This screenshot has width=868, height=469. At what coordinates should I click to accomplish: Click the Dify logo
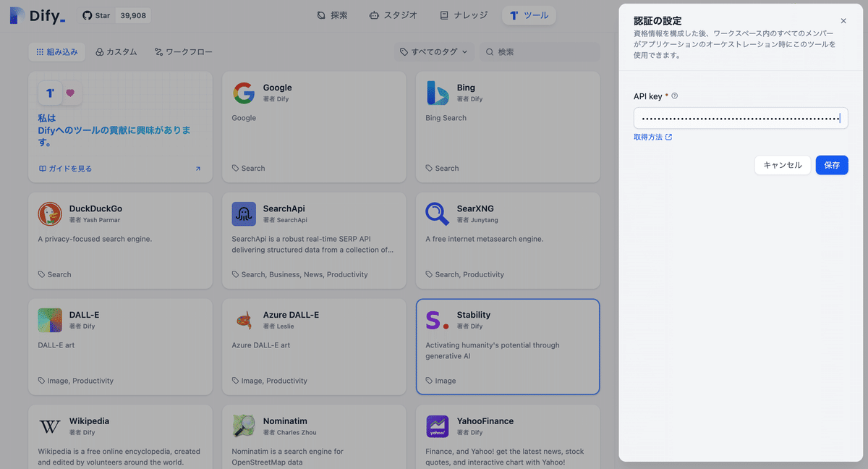pyautogui.click(x=38, y=15)
